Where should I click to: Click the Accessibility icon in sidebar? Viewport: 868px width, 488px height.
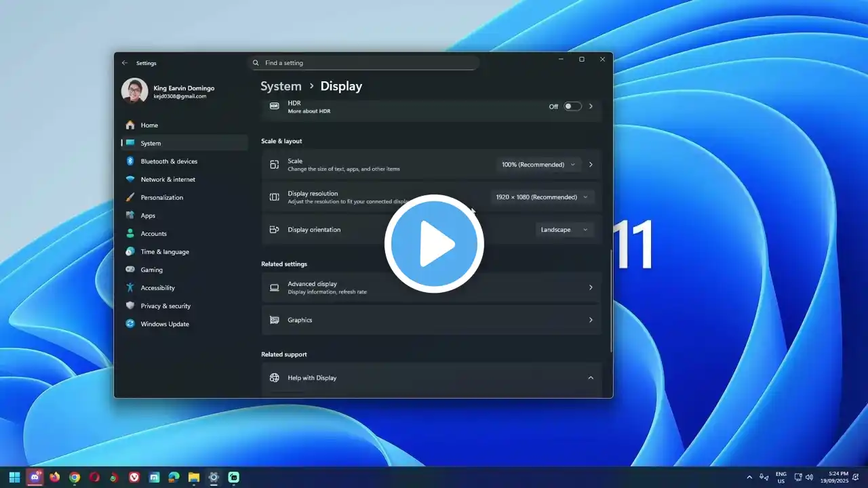tap(130, 288)
